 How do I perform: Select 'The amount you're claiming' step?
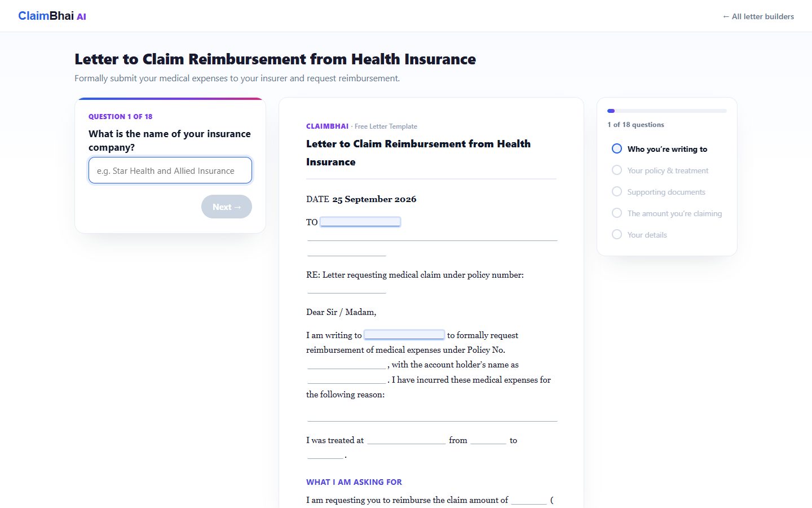pos(667,213)
